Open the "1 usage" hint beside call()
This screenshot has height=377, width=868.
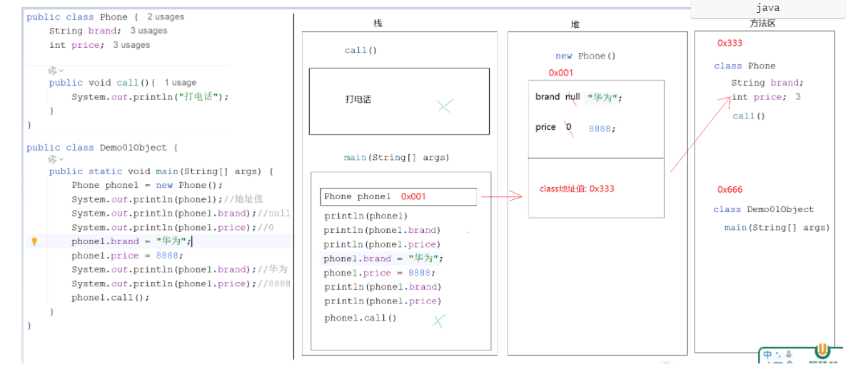click(x=180, y=83)
